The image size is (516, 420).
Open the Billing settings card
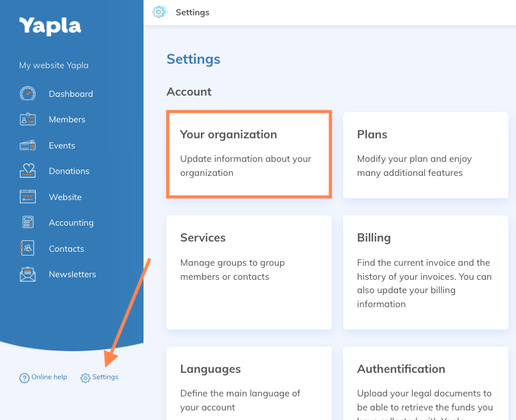[425, 272]
